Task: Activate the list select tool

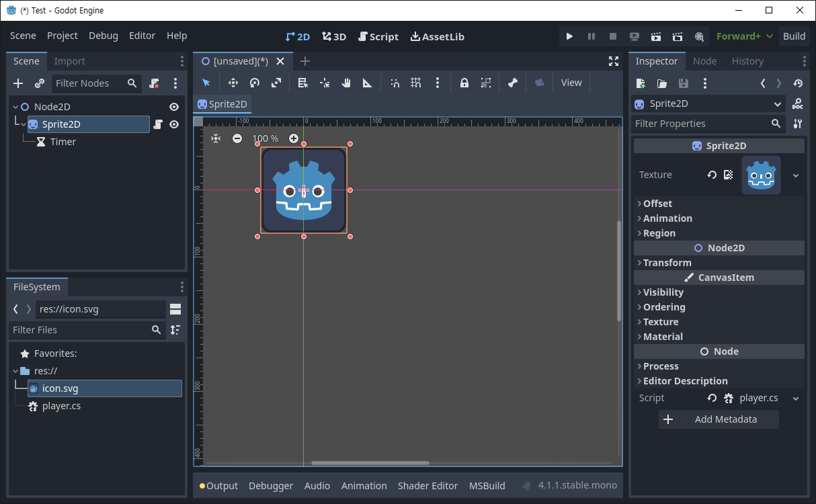Action: [303, 83]
